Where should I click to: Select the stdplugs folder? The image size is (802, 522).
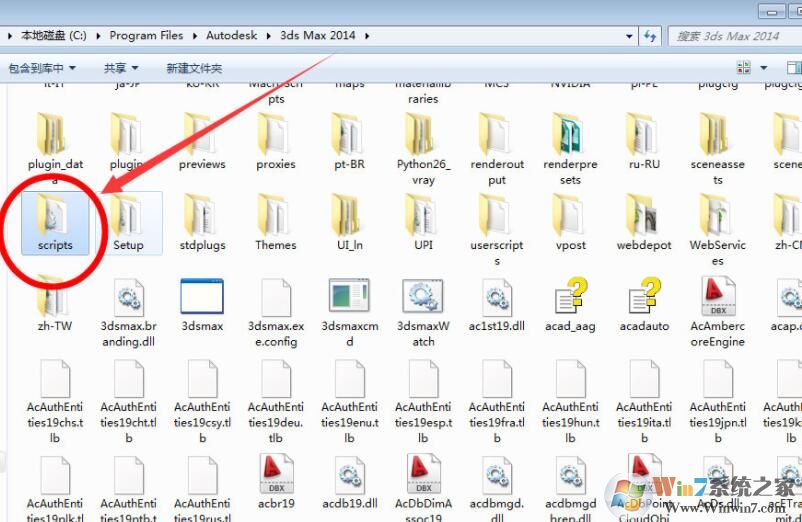(202, 223)
